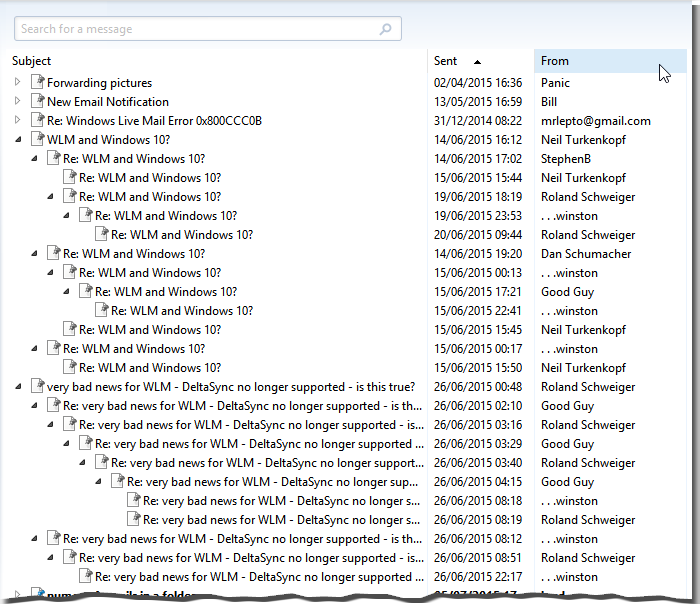Click message icon of reply sent 26/06/2015 22:17
Image resolution: width=700 pixels, height=607 pixels.
pos(86,576)
